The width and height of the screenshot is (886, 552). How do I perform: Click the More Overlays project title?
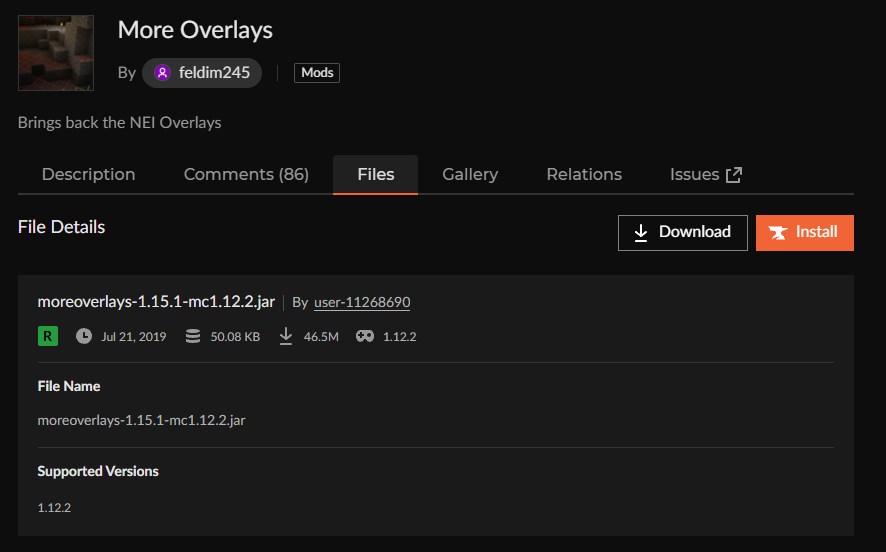click(x=195, y=30)
